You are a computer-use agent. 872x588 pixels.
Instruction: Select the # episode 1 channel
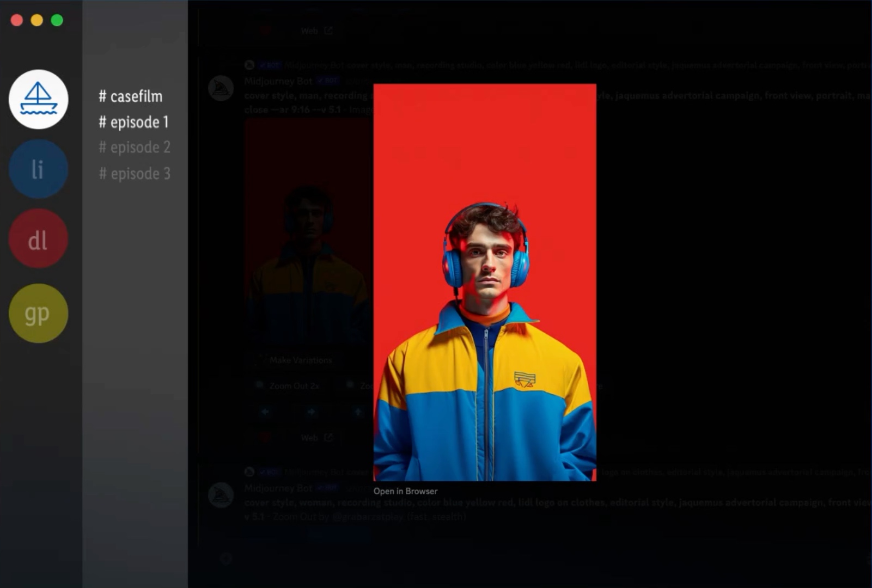click(134, 122)
